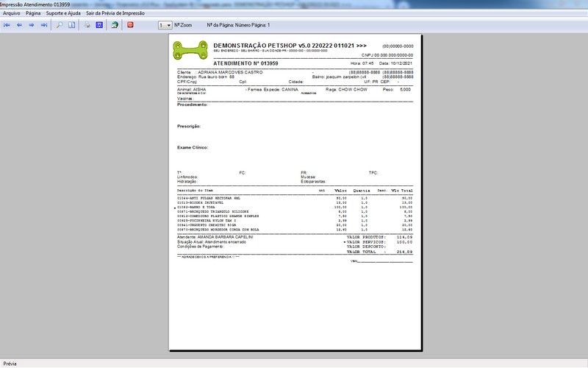
Task: Go to previous page arrow
Action: click(20, 25)
